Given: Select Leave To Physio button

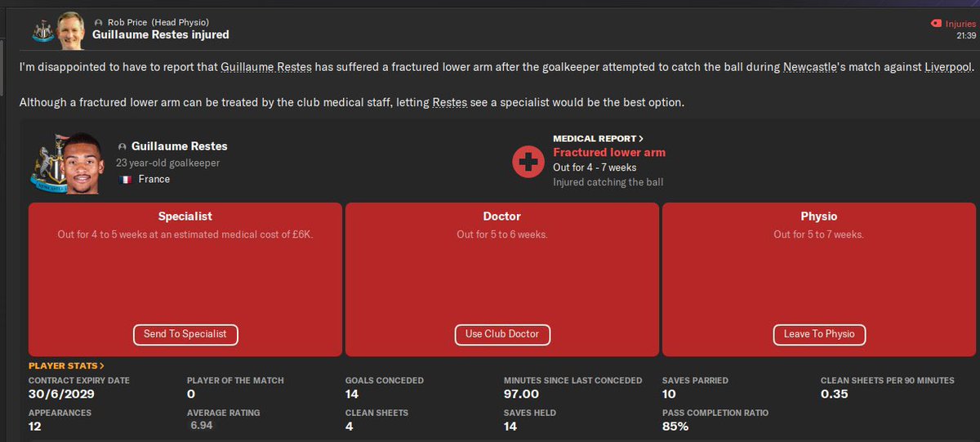Looking at the screenshot, I should 819,334.
